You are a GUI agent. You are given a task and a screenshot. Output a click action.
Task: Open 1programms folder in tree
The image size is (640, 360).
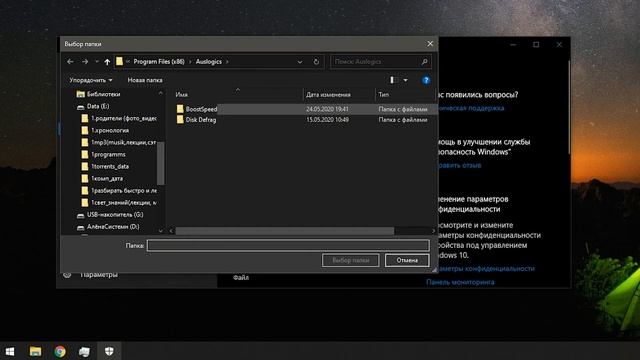tap(108, 154)
